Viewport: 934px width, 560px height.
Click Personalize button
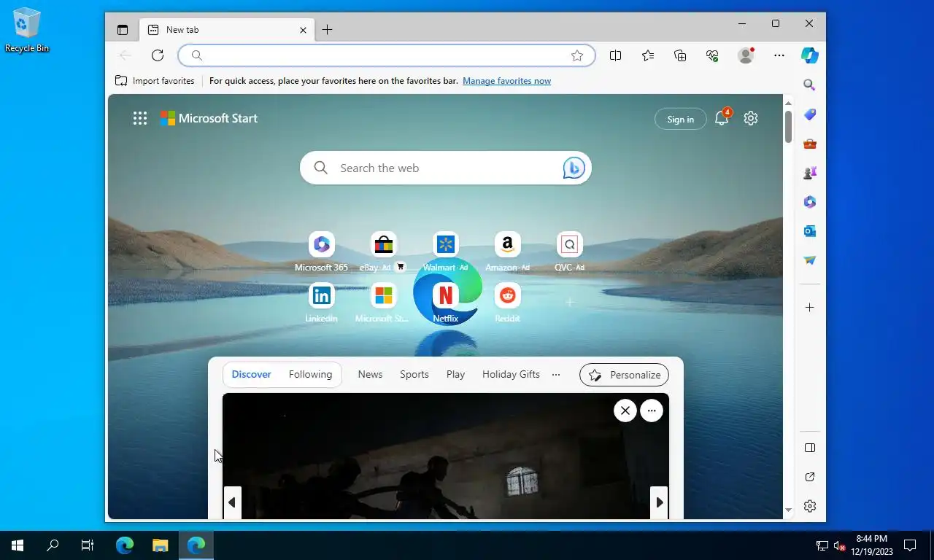pyautogui.click(x=624, y=375)
